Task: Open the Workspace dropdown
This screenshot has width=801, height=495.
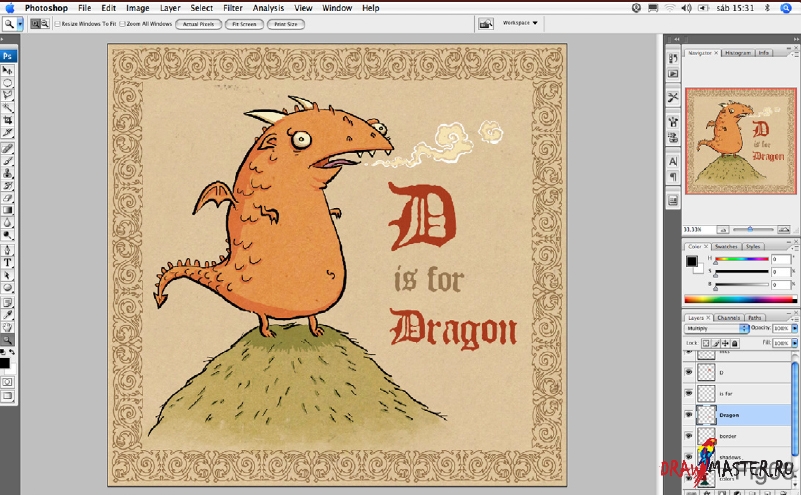Action: click(x=520, y=23)
